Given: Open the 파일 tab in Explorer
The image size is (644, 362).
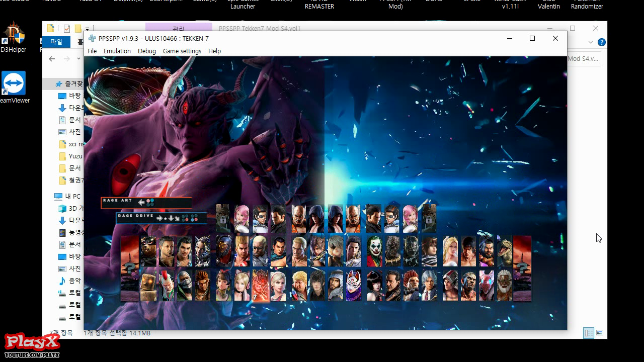Looking at the screenshot, I should click(x=56, y=42).
